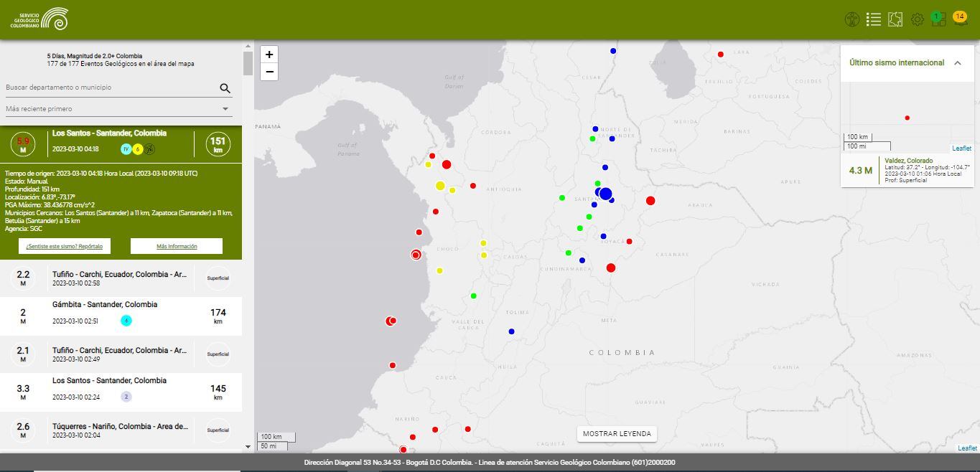Open the accessibility options icon

pyautogui.click(x=851, y=19)
